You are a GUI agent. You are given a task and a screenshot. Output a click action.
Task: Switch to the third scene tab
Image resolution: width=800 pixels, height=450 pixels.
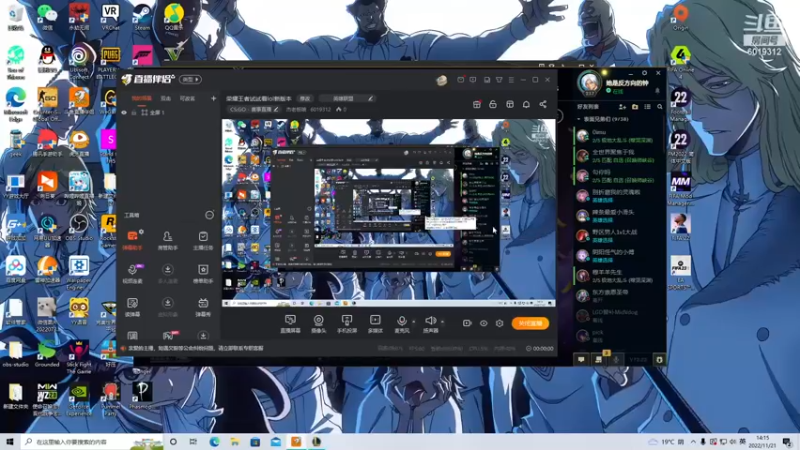pyautogui.click(x=187, y=98)
